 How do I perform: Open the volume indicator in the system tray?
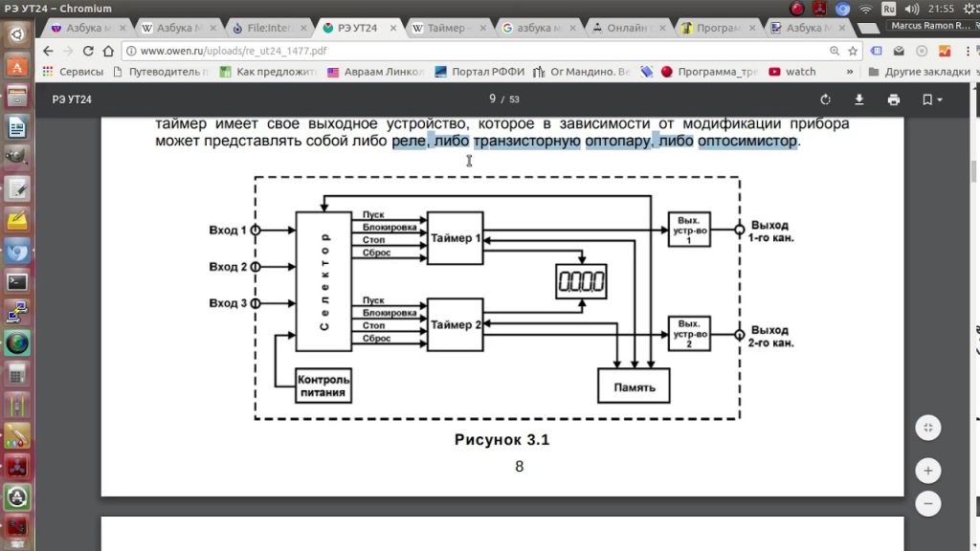tap(912, 9)
